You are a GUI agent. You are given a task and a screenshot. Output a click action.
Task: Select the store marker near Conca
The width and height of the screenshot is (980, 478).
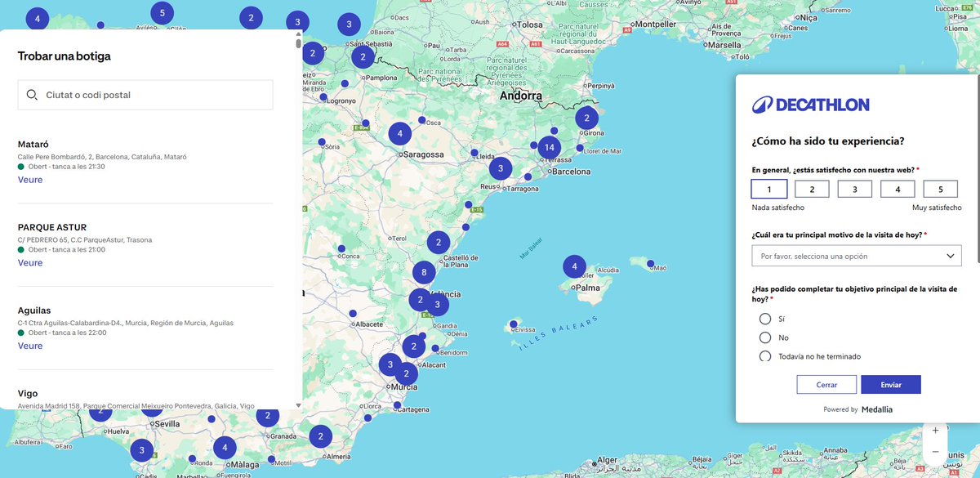click(x=341, y=248)
